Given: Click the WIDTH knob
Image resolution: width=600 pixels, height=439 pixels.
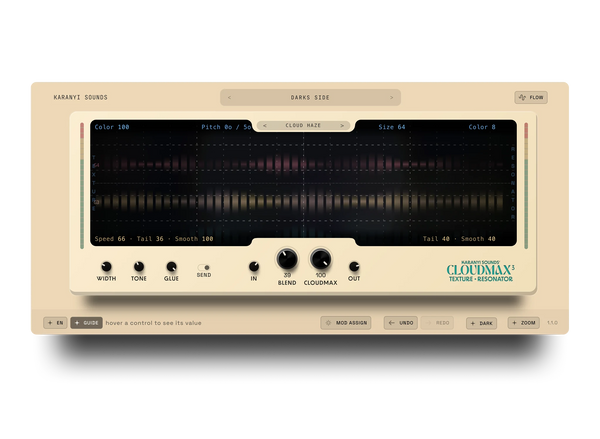Looking at the screenshot, I should [106, 266].
